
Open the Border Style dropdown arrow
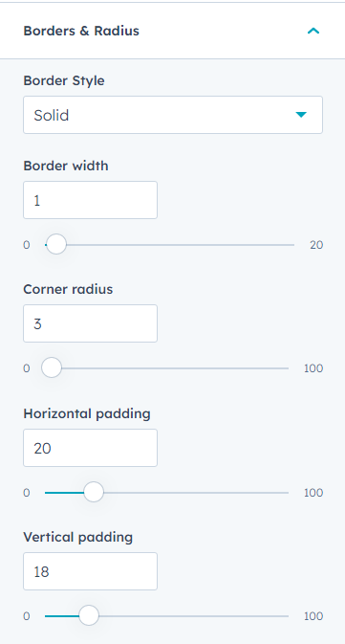[x=301, y=115]
